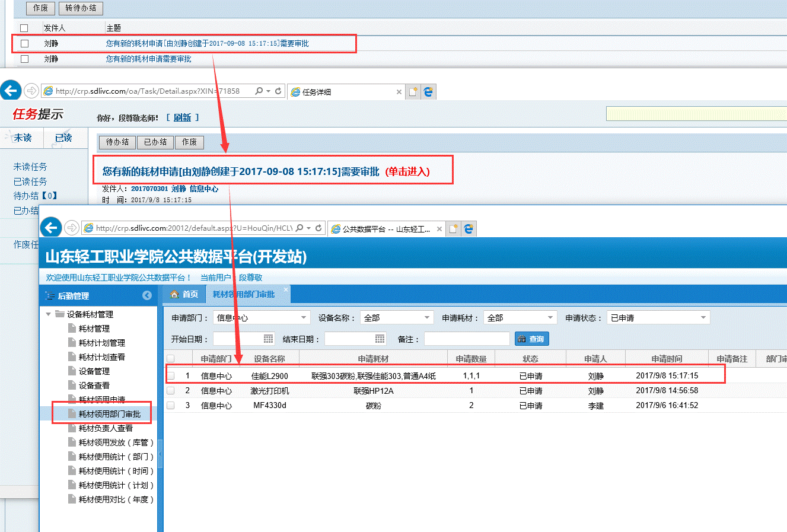The width and height of the screenshot is (787, 532).
Task: Open the 申请耗材 dropdown
Action: pos(550,318)
